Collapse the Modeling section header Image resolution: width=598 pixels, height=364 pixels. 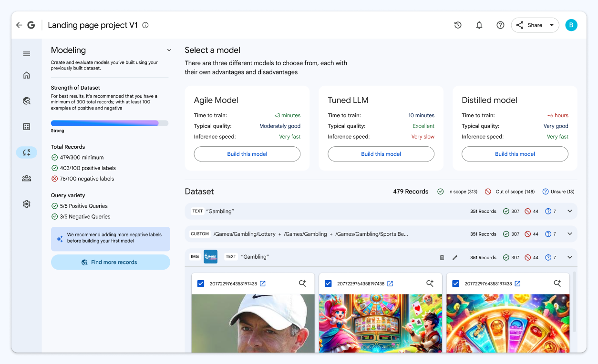169,50
